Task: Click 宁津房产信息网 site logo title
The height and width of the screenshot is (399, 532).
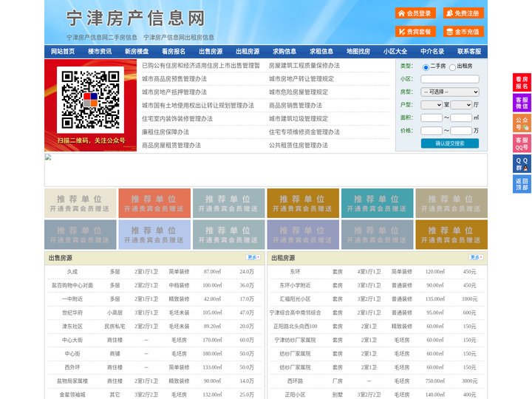Action: [x=136, y=18]
